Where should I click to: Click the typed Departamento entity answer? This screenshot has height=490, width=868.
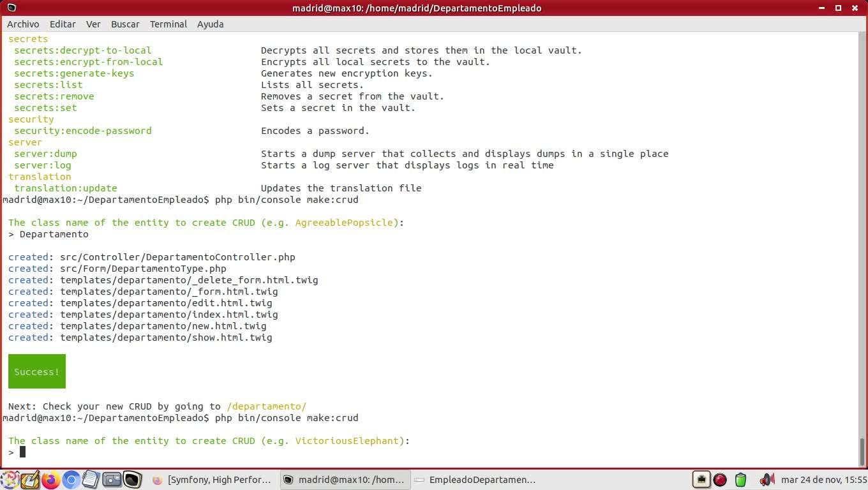[54, 234]
